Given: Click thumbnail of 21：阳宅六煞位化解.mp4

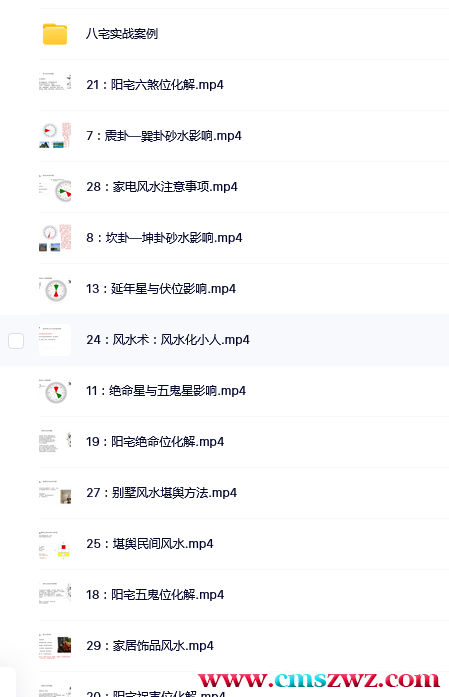Looking at the screenshot, I should pos(55,84).
